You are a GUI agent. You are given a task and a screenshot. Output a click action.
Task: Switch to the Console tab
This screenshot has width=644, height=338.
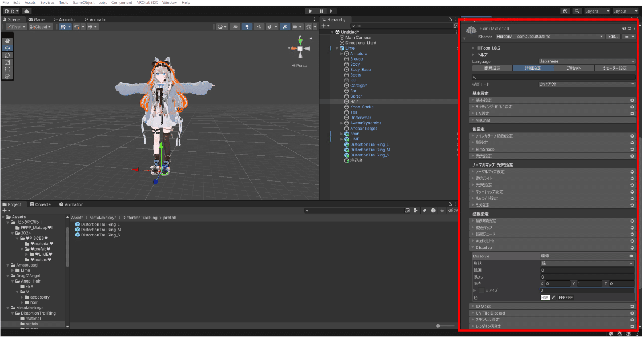pyautogui.click(x=40, y=204)
